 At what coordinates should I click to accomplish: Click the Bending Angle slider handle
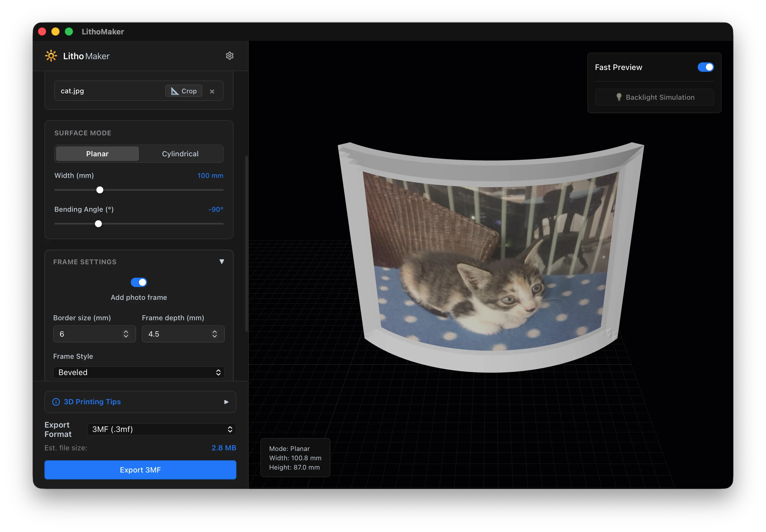(98, 224)
